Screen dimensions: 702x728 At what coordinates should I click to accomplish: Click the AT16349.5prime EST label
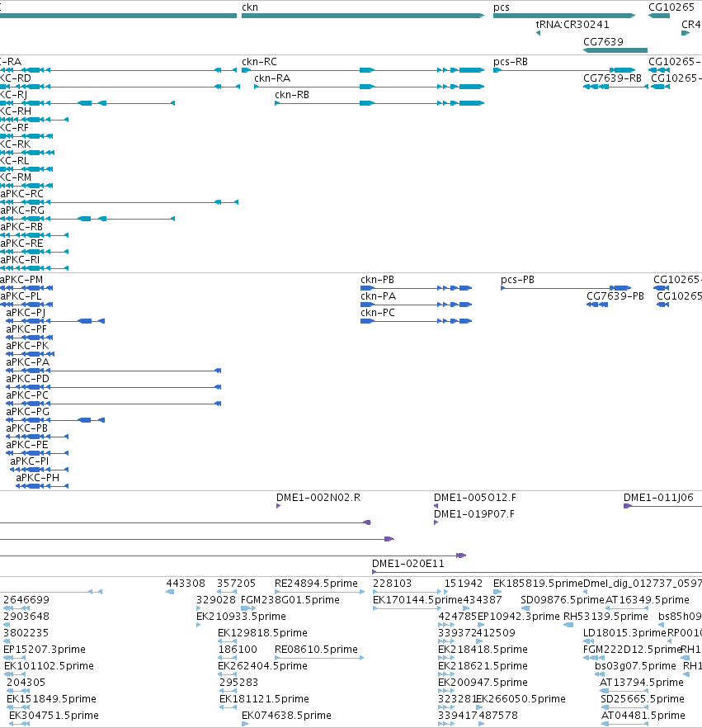coord(648,600)
